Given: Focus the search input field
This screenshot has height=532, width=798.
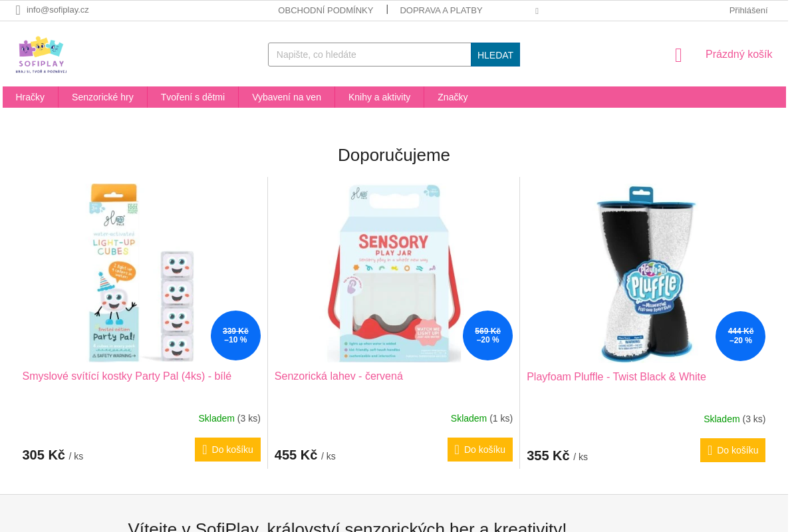Looking at the screenshot, I should (x=370, y=55).
